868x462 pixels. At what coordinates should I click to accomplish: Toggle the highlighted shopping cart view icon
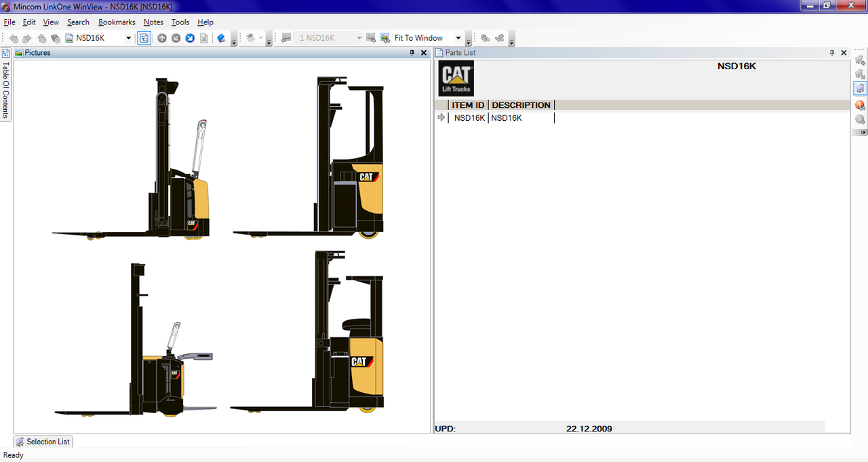[860, 88]
